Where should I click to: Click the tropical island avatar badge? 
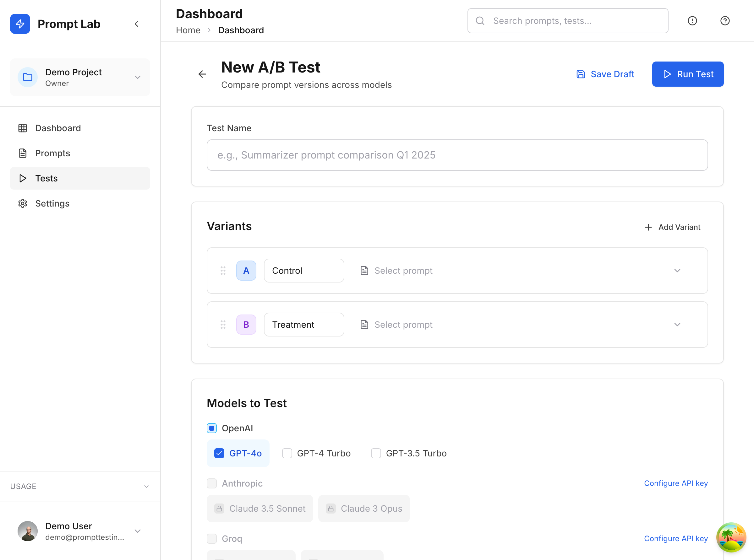[x=731, y=537]
